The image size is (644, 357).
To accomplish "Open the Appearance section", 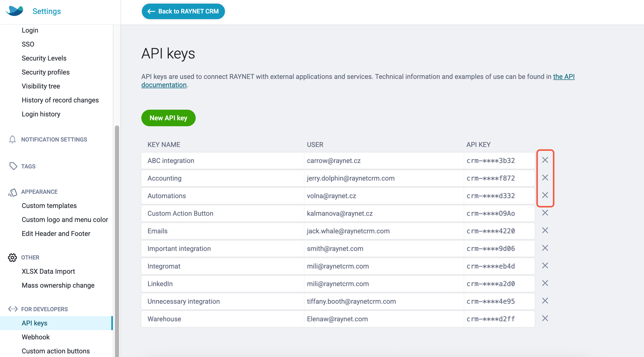I will (39, 192).
